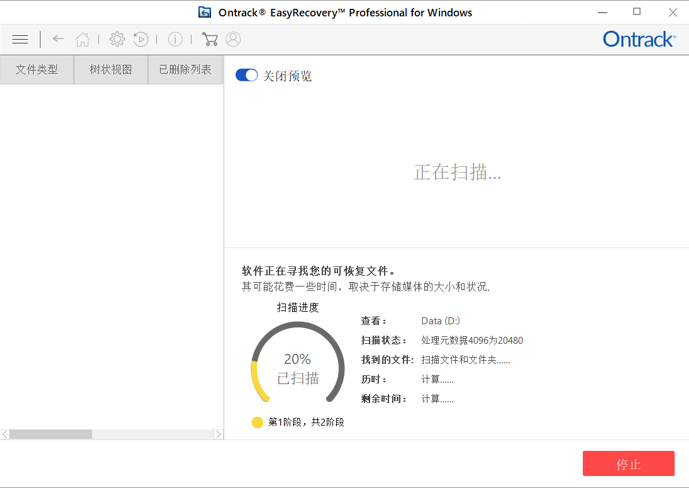Open the info icon
Viewport: 689px width, 489px height.
[175, 40]
